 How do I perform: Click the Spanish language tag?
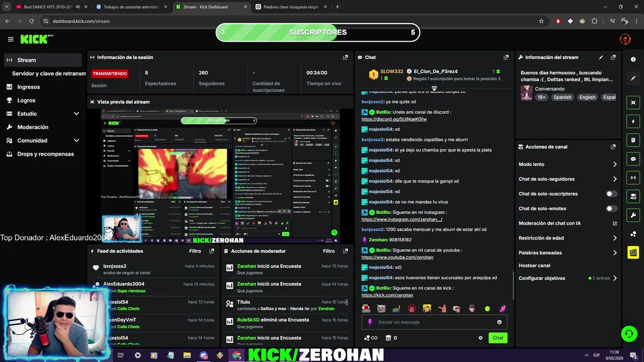pos(562,97)
